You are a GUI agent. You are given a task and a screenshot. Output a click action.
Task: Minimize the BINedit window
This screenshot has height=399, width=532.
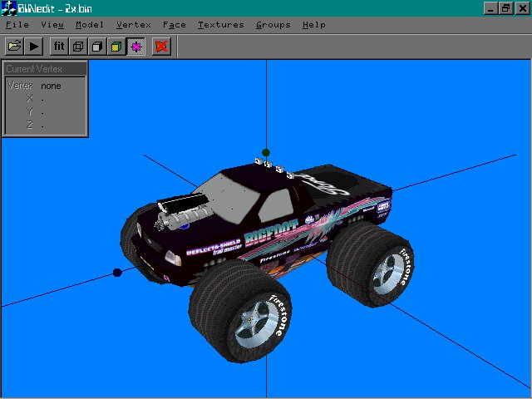pyautogui.click(x=490, y=8)
